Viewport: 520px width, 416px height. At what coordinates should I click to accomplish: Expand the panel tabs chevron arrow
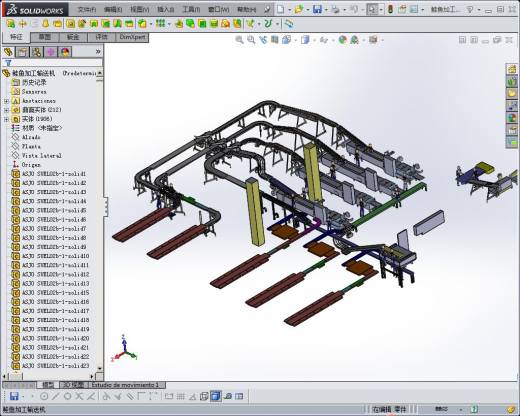point(98,52)
